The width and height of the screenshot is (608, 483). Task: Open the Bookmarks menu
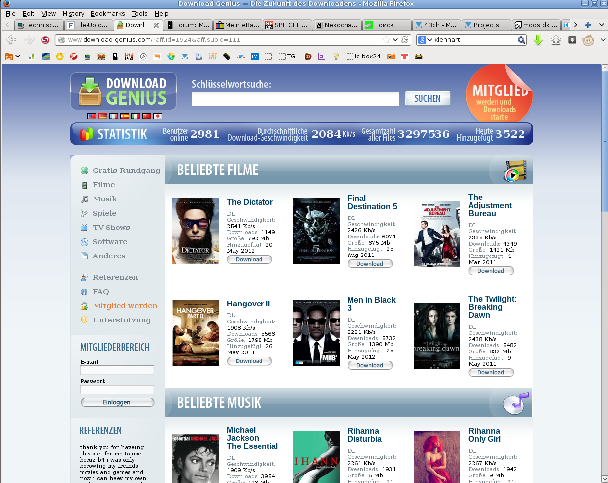pyautogui.click(x=107, y=14)
